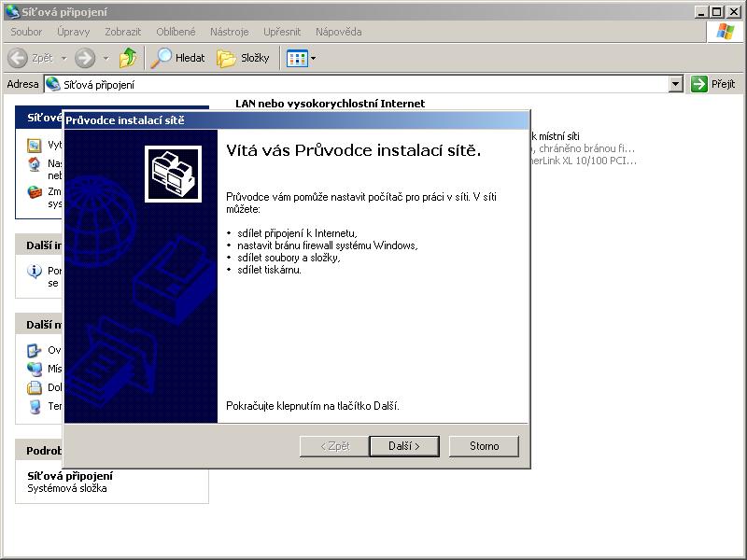This screenshot has height=560, width=747.
Task: Click the forward arrow toolbar icon
Action: (85, 58)
